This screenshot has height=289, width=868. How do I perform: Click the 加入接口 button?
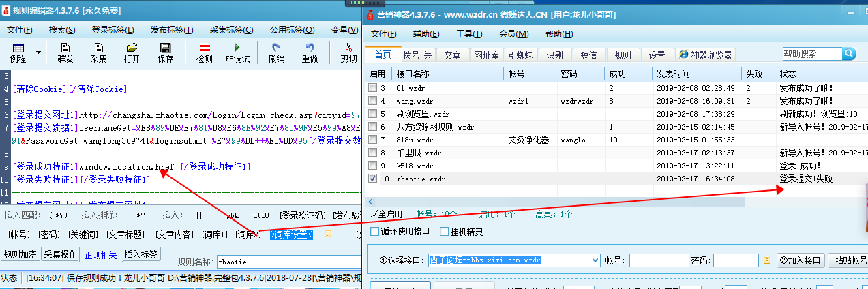pyautogui.click(x=800, y=260)
